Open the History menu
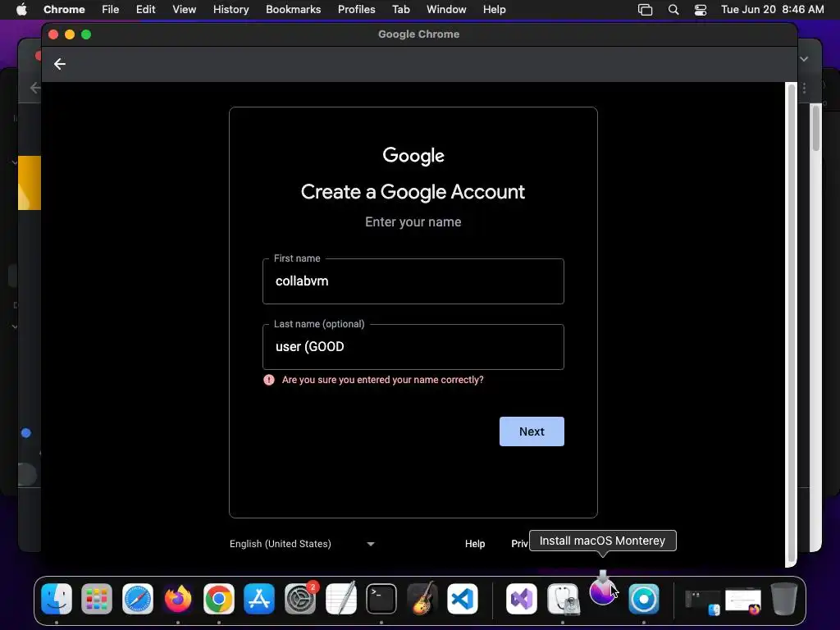The image size is (840, 630). (x=231, y=10)
